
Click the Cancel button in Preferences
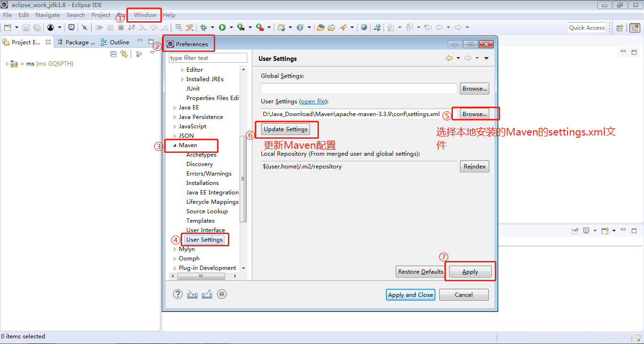pos(464,295)
